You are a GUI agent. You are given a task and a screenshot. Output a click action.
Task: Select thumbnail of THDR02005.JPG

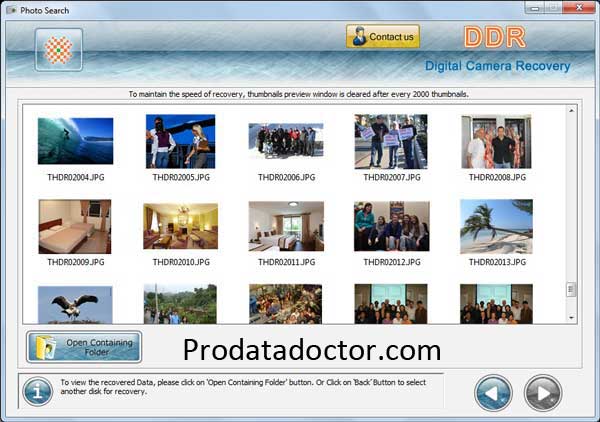click(181, 141)
